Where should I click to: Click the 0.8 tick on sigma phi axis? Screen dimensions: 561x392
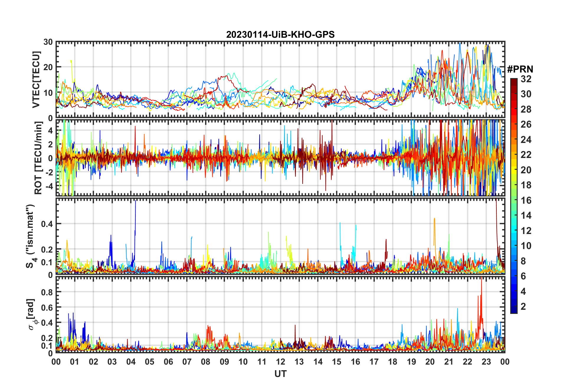[47, 292]
